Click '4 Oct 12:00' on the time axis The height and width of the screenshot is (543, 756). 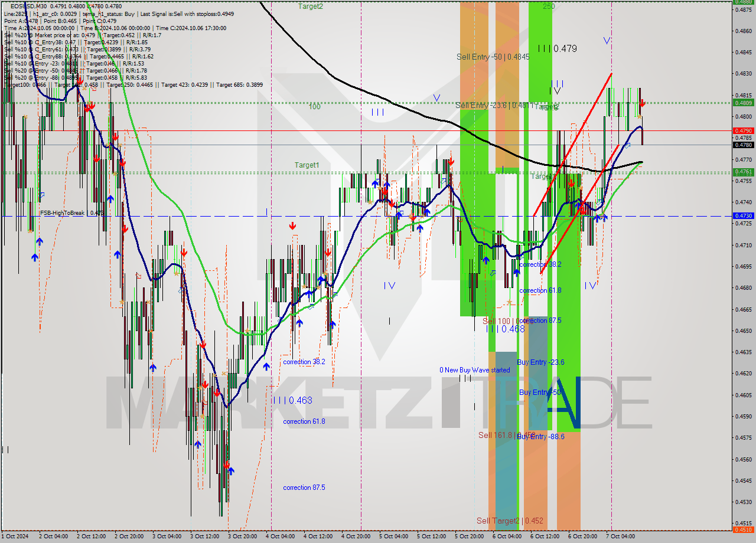pyautogui.click(x=318, y=537)
